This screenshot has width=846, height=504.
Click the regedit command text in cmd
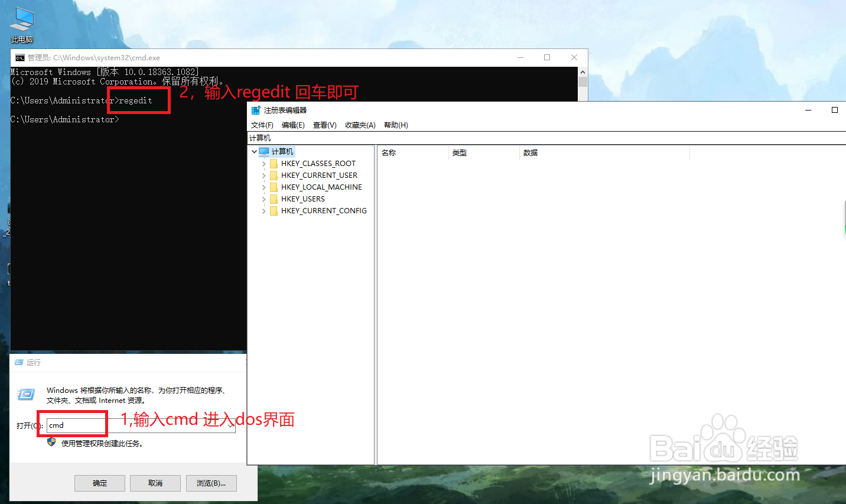pos(135,101)
